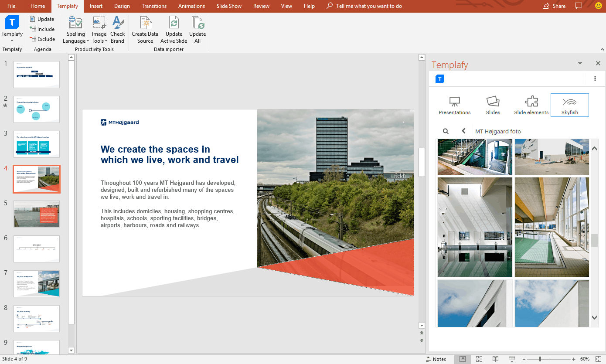
Task: Switch to Normal view
Action: 463,359
